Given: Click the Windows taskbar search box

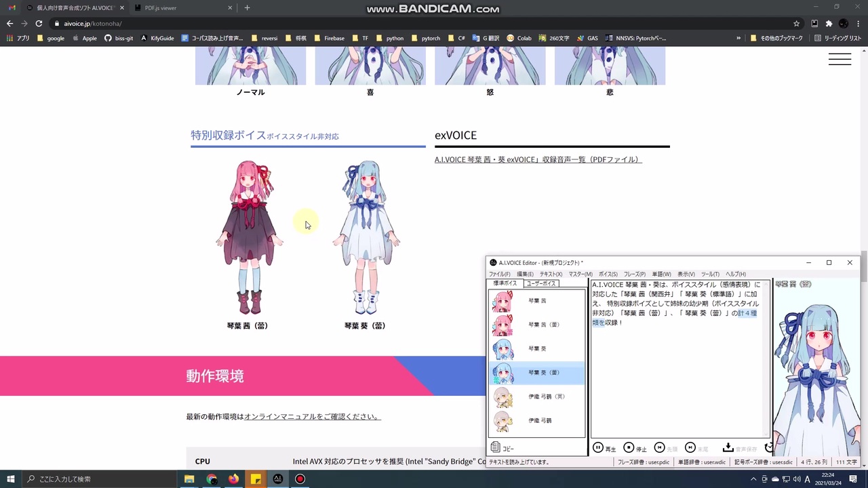Looking at the screenshot, I should (100, 479).
